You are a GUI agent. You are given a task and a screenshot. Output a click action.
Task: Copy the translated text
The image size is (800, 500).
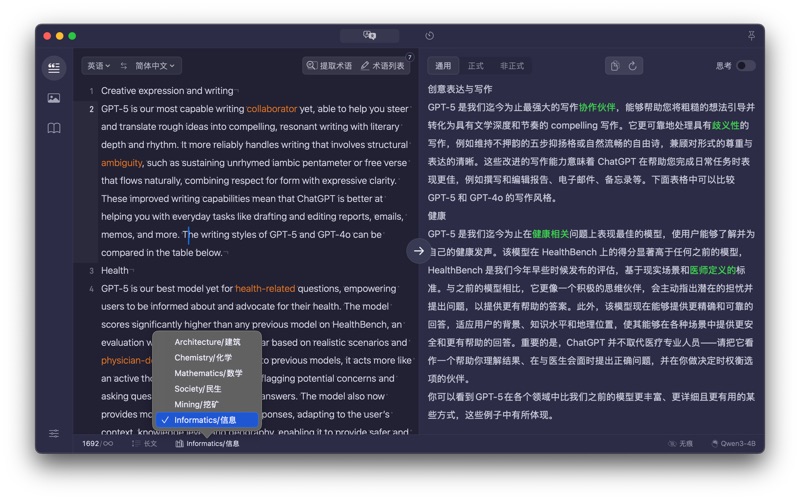point(614,66)
